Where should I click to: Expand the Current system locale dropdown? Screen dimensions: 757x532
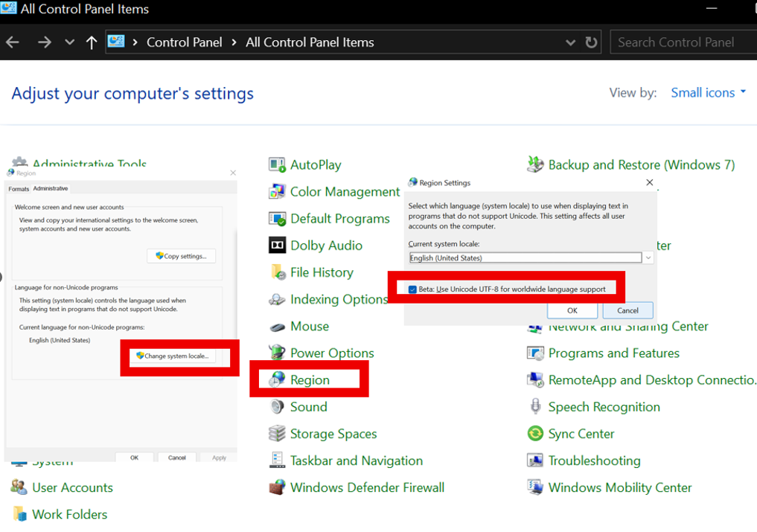pyautogui.click(x=648, y=257)
